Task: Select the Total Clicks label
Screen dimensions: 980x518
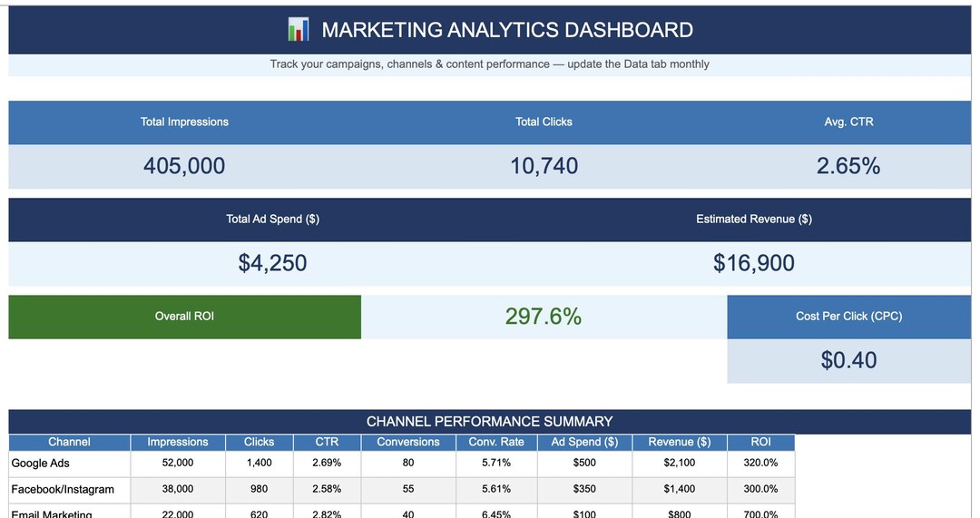Action: (x=544, y=122)
